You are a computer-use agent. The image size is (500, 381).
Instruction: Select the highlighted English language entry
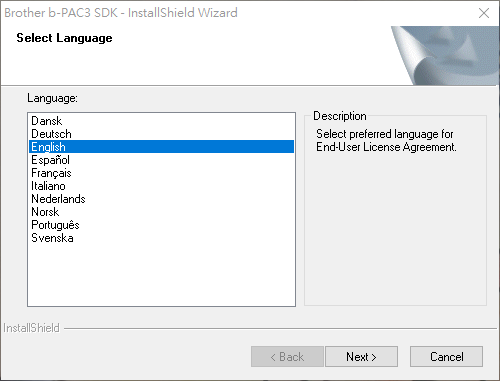[x=161, y=147]
